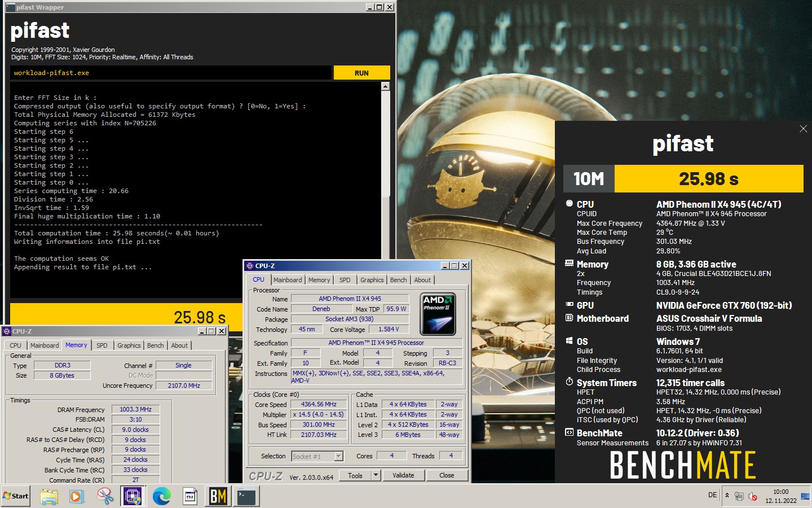Open Graphics tab in front CPU-Z window
The height and width of the screenshot is (508, 812).
click(x=372, y=280)
